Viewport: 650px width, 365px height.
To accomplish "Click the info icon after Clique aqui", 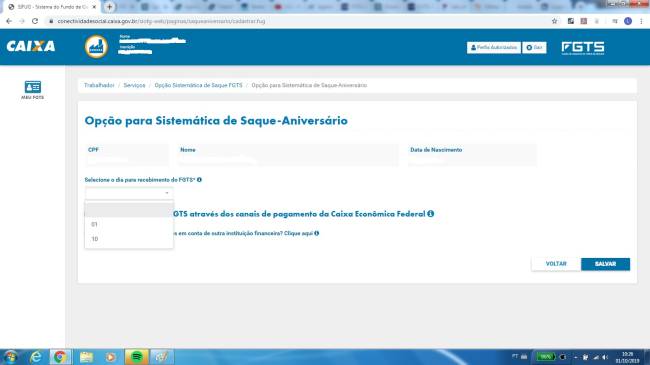I will pyautogui.click(x=317, y=233).
